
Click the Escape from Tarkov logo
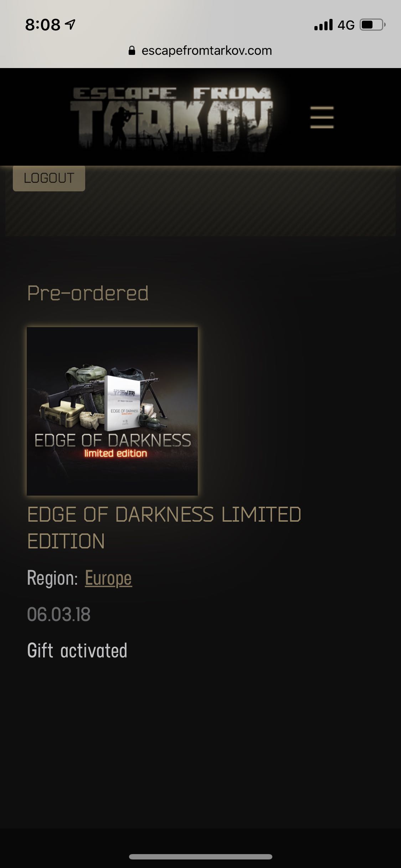tap(172, 119)
